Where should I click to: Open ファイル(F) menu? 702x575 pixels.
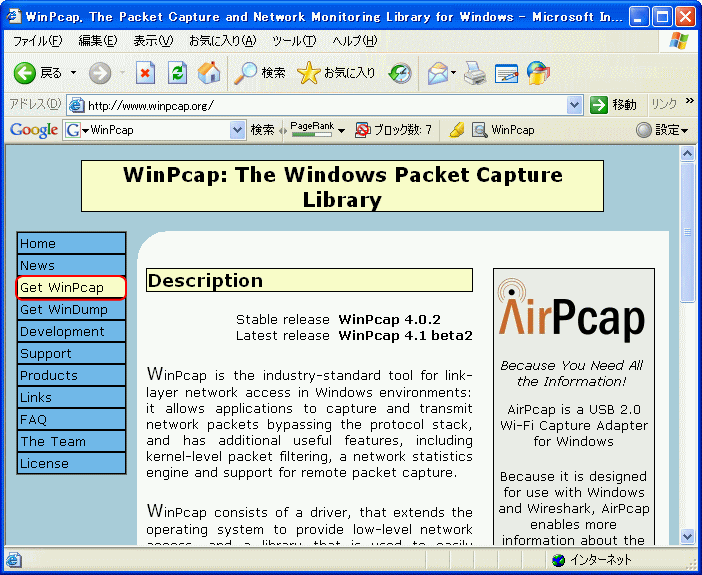[37, 41]
